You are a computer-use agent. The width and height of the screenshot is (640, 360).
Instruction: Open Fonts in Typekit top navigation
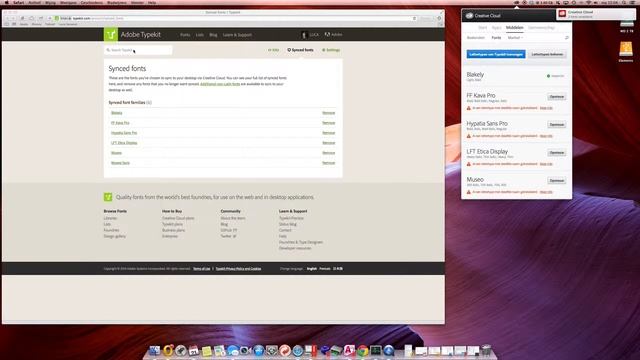pyautogui.click(x=185, y=35)
